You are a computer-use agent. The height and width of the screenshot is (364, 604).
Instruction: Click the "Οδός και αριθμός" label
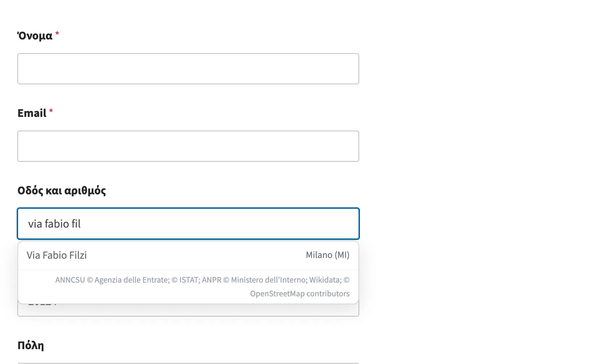click(x=62, y=191)
